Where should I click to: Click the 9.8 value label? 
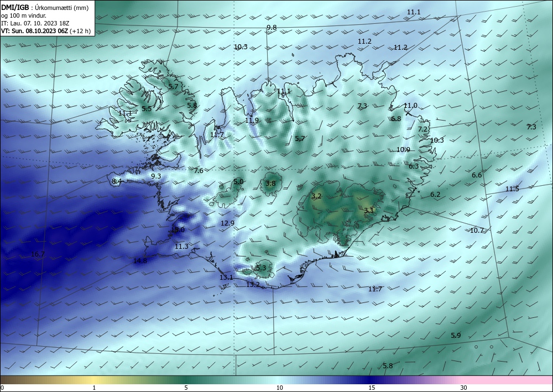(272, 28)
